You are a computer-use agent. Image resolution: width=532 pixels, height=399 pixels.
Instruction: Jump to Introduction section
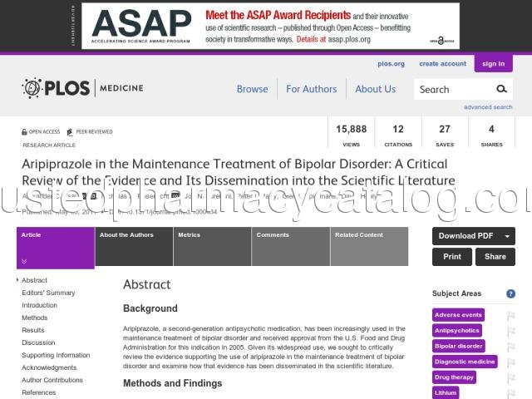click(39, 305)
